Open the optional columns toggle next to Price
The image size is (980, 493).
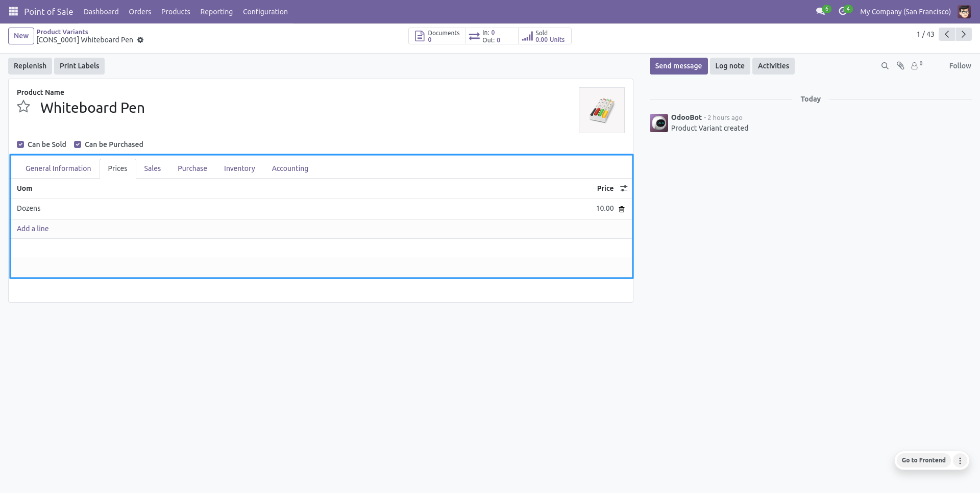click(624, 188)
